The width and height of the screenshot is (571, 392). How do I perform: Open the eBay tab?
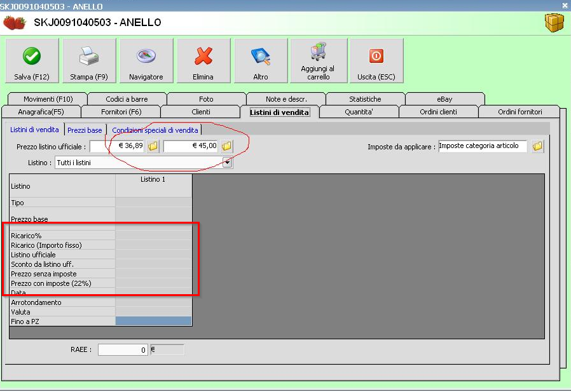tap(444, 99)
